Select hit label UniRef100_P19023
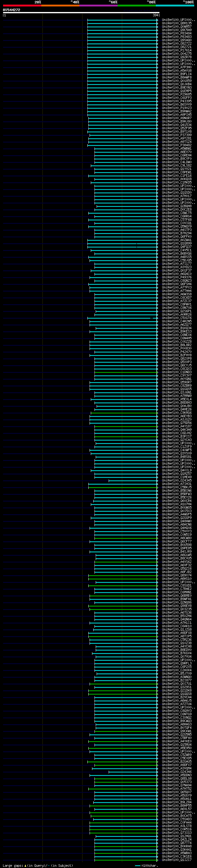This screenshot has width=197, height=868. (x=177, y=108)
